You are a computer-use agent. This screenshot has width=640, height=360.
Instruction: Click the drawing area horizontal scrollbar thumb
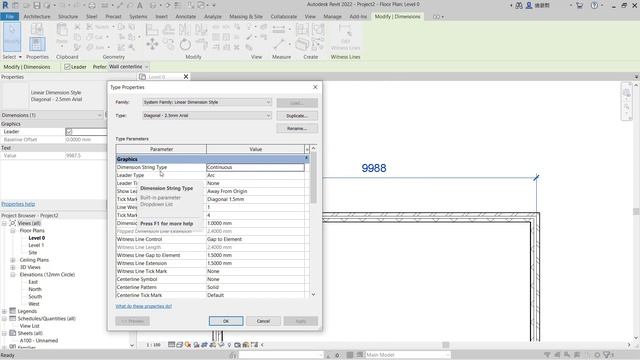pos(446,345)
